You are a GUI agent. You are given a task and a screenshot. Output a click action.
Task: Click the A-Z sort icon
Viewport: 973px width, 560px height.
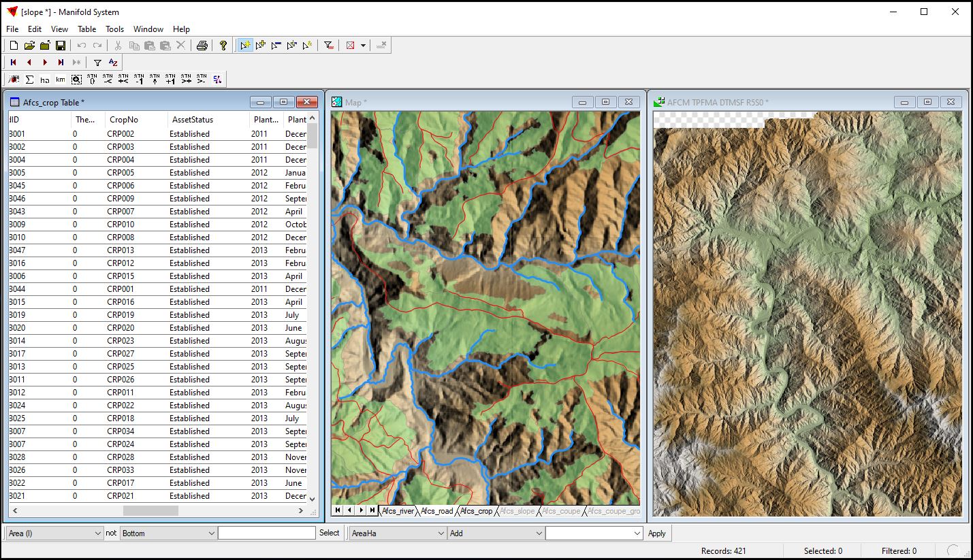(113, 63)
